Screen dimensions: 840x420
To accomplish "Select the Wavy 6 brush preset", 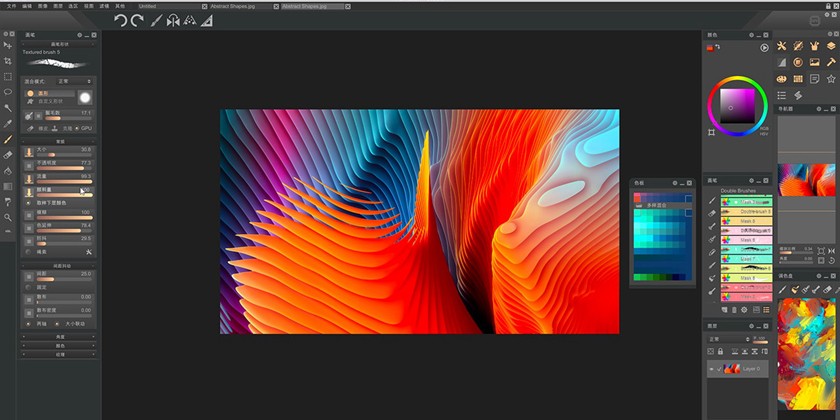I will pyautogui.click(x=746, y=240).
